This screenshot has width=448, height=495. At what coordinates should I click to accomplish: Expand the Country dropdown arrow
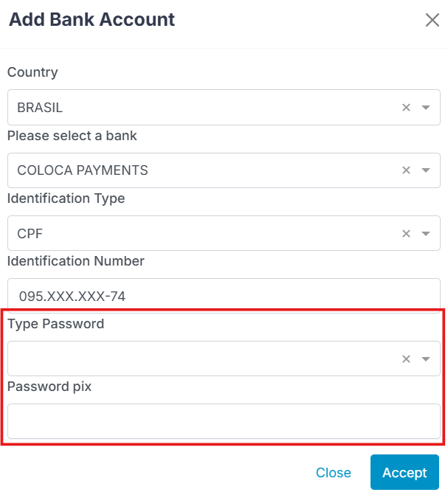pyautogui.click(x=426, y=108)
